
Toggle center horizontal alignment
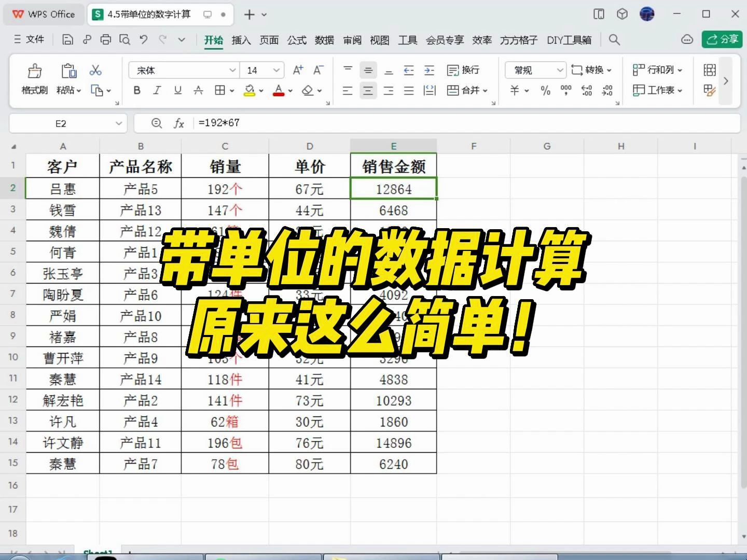(368, 91)
